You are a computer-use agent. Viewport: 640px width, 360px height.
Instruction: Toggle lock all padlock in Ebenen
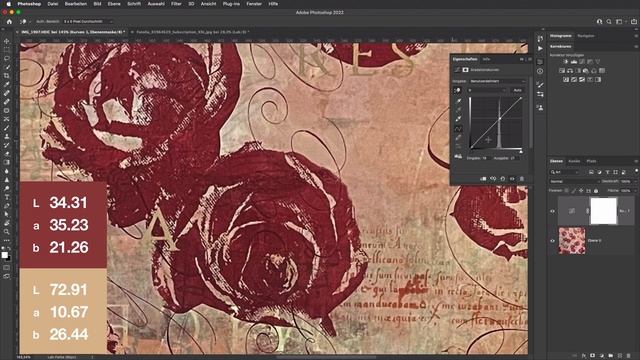tap(596, 191)
